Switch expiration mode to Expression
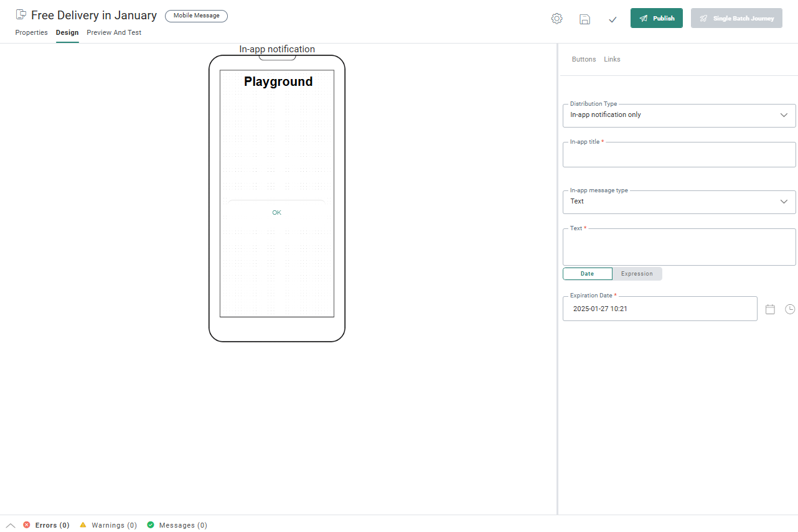This screenshot has height=532, width=798. [637, 274]
